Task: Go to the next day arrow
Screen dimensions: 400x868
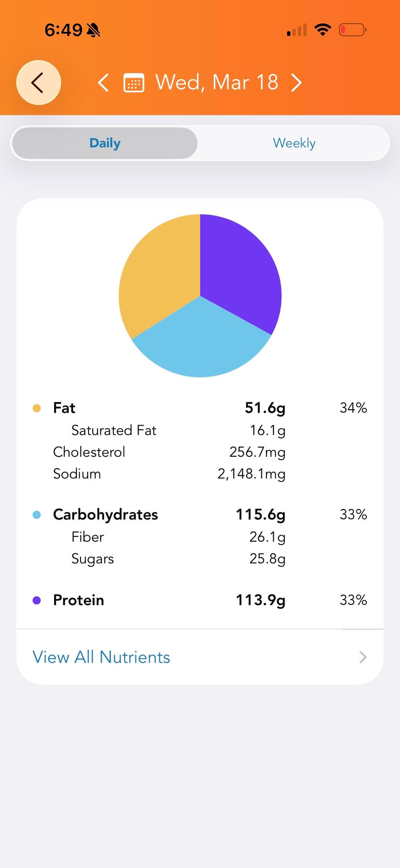Action: click(x=296, y=82)
